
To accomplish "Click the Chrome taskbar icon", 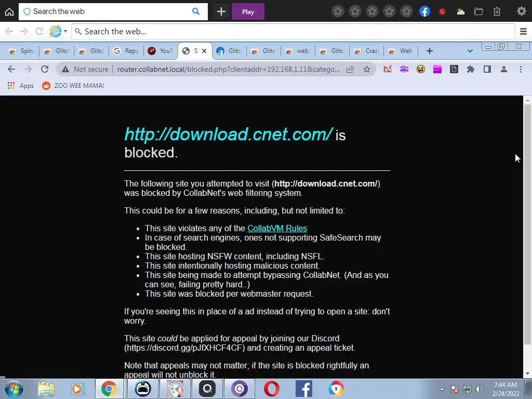I will [x=109, y=389].
